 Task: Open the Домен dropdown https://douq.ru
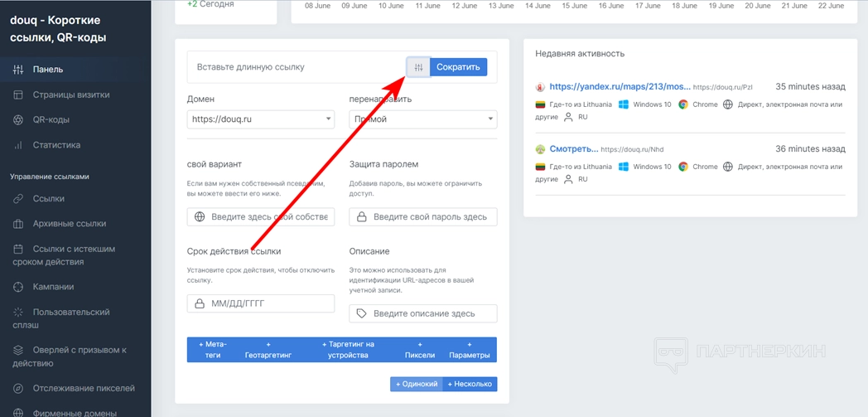[261, 119]
